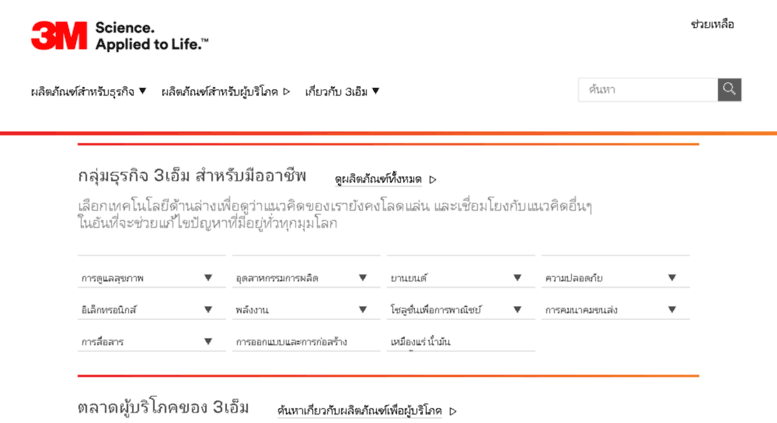Click the 3M logo

[58, 35]
